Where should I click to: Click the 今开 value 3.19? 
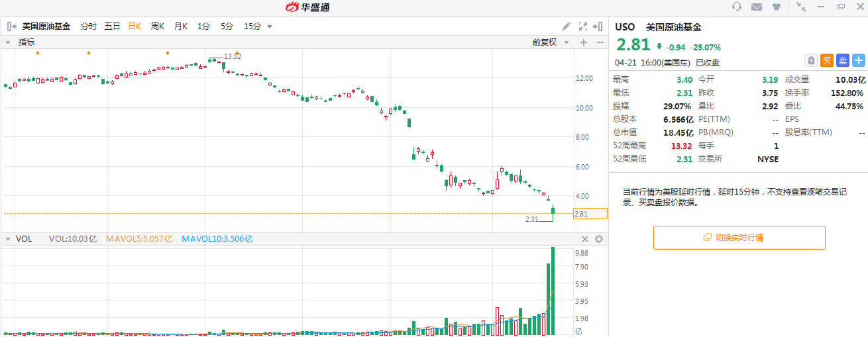pos(770,79)
